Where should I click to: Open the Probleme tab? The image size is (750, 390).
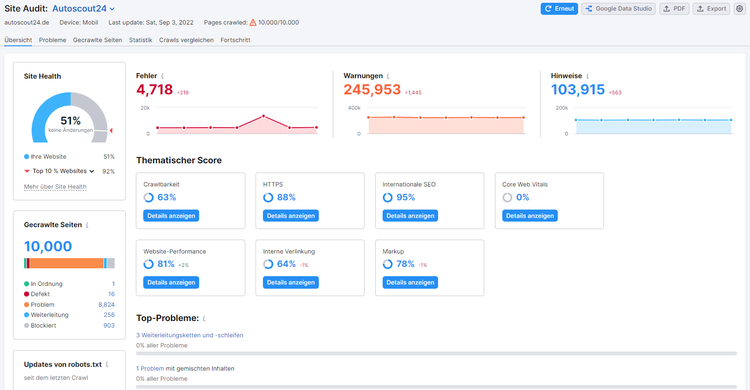pyautogui.click(x=53, y=40)
